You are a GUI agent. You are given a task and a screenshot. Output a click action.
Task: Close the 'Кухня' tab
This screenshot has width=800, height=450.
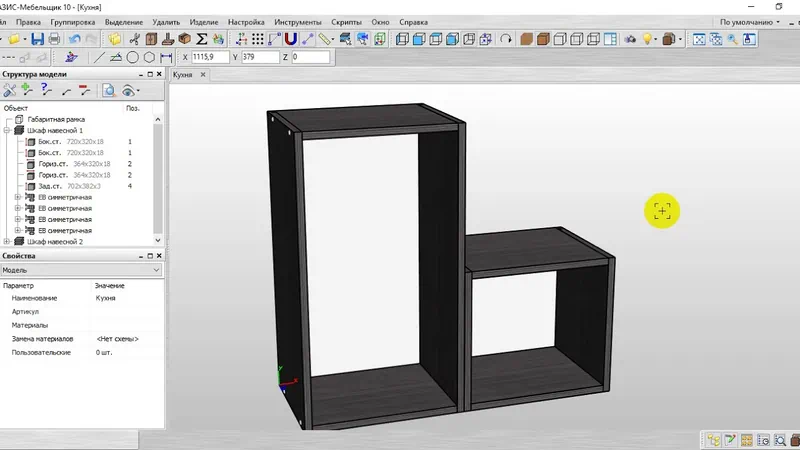point(203,74)
